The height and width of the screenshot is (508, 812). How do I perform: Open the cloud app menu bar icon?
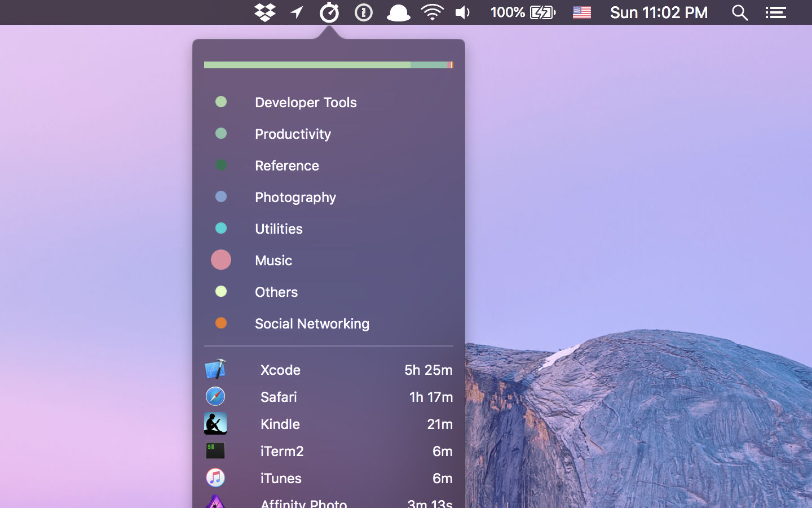coord(398,12)
